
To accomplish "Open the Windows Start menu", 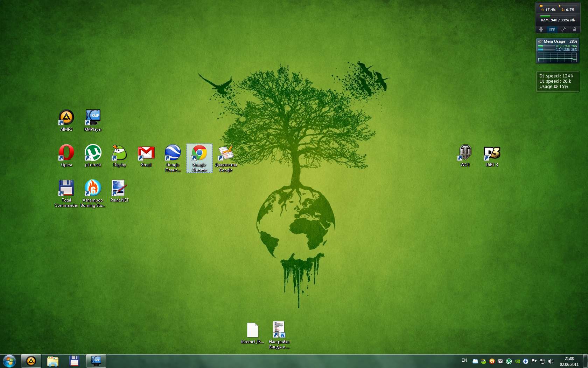I will (9, 361).
